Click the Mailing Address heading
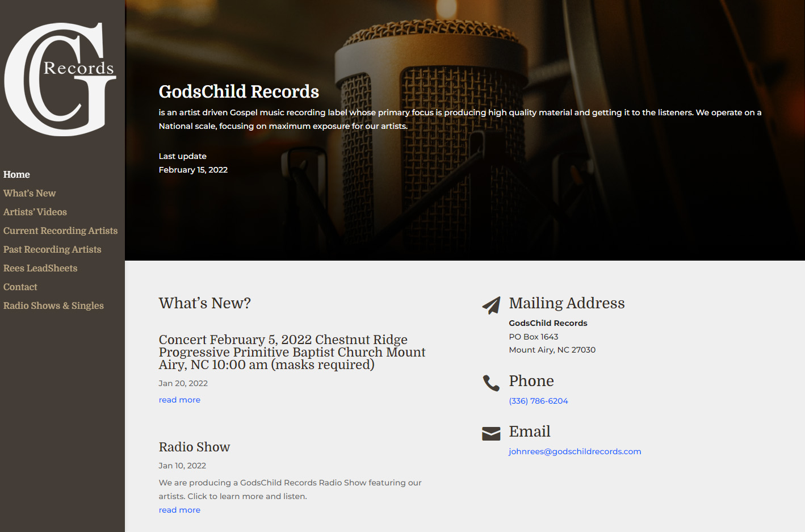Image resolution: width=805 pixels, height=532 pixels. click(567, 303)
